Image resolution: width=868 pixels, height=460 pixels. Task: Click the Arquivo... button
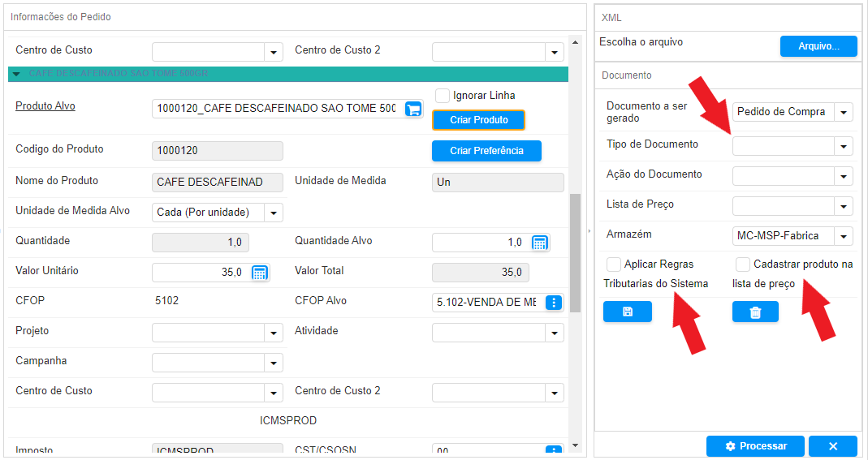point(818,46)
